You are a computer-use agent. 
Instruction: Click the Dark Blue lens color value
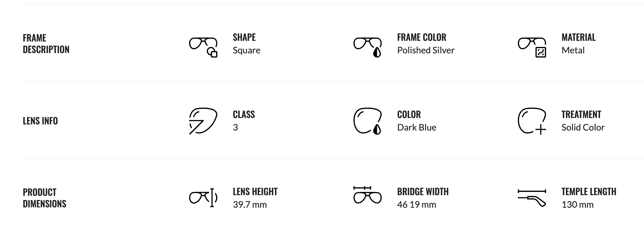416,128
